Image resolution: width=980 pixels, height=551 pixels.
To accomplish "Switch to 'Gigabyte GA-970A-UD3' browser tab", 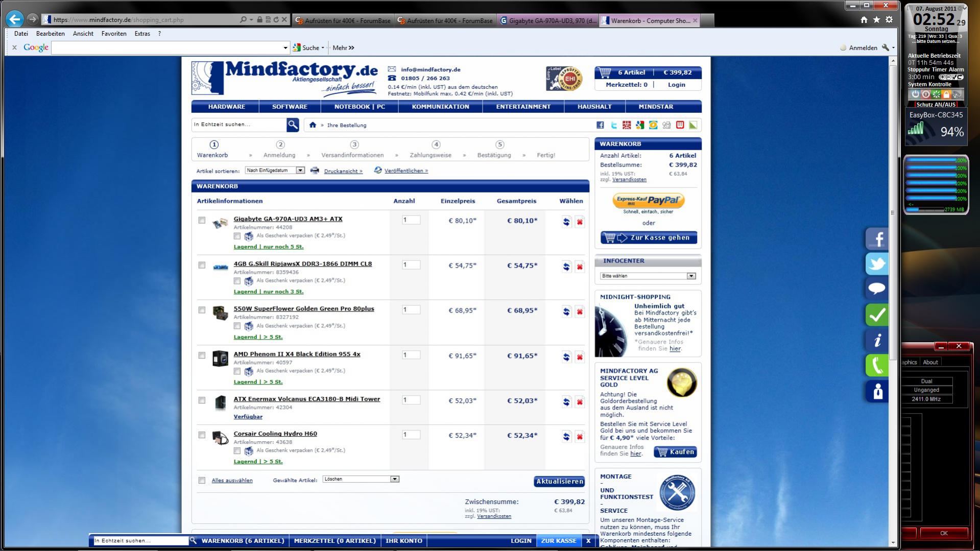I will [x=547, y=20].
